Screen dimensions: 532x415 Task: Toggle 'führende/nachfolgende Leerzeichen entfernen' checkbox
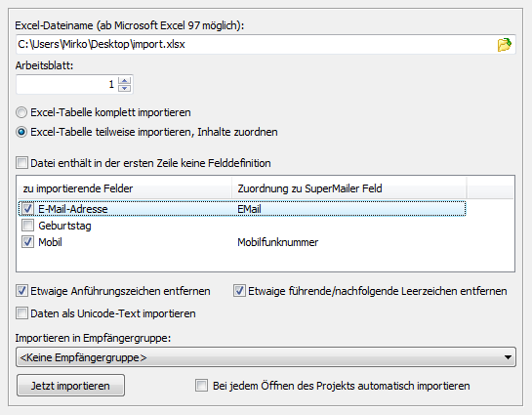point(239,291)
